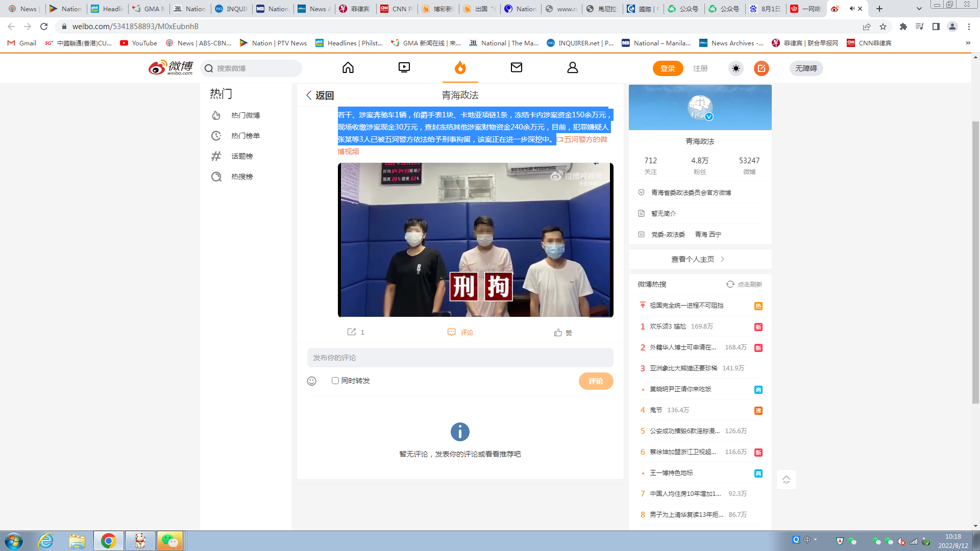
Task: Open hot search 欢乐颂3 尴尬
Action: click(x=668, y=327)
